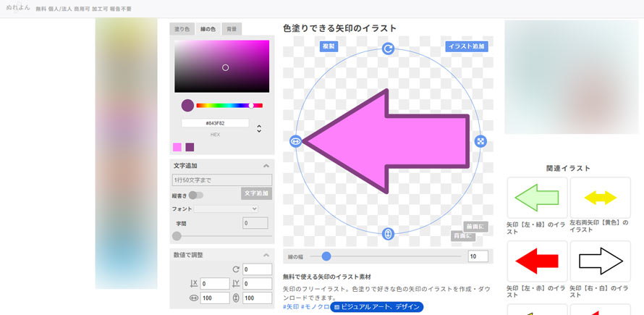
Task: Click the rotation icon in 数値で調整 panel
Action: (236, 269)
